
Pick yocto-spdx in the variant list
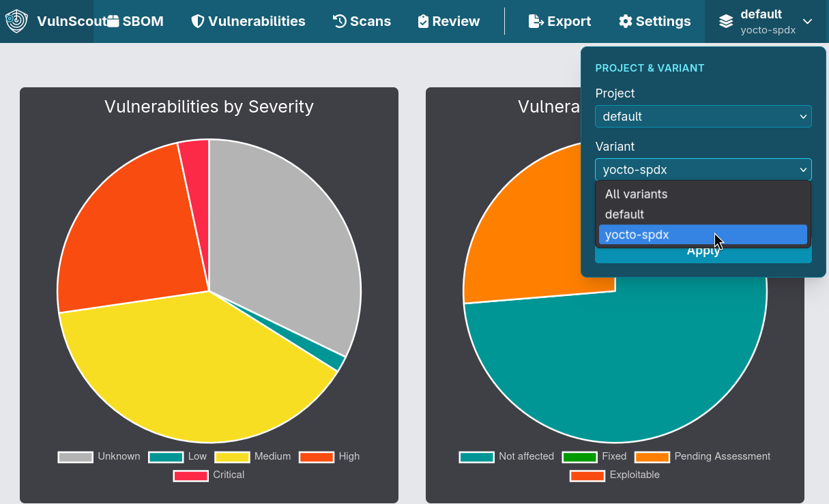[703, 235]
